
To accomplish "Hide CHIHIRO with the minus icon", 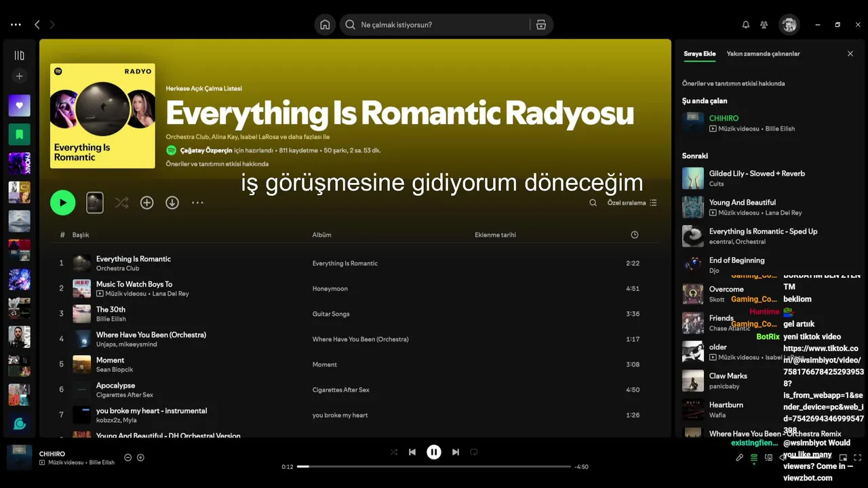I will 127,457.
